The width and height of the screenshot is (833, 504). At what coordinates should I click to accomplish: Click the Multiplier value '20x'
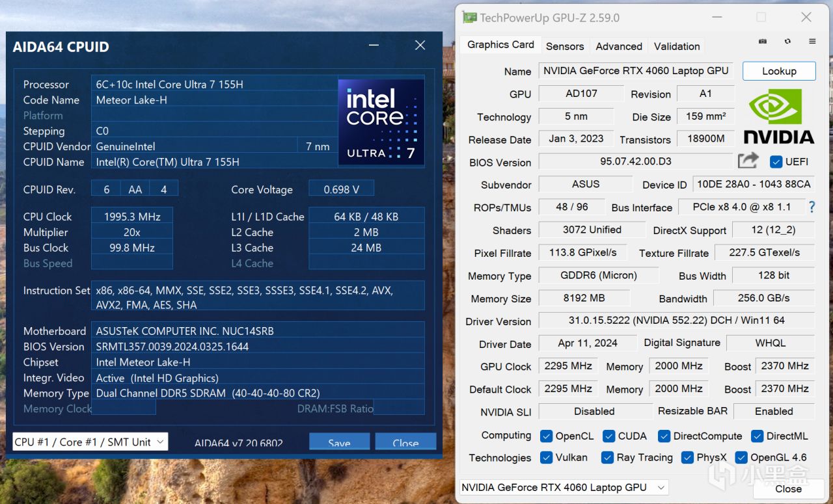click(x=132, y=232)
